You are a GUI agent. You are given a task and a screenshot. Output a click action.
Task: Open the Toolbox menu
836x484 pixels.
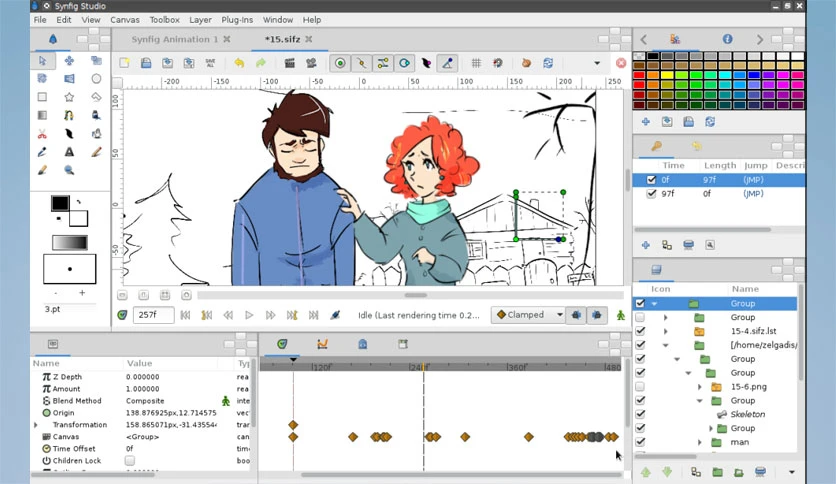164,20
